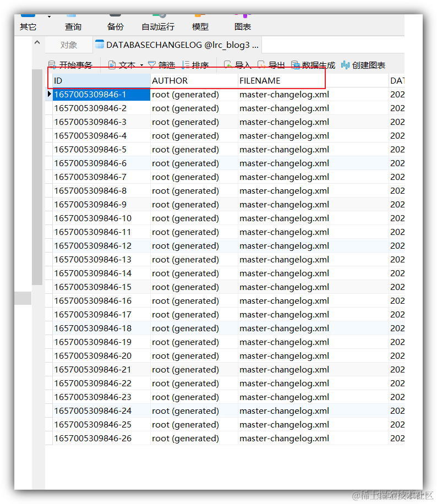Switch to the 对象 (Objects) tab
437x504 pixels.
point(68,45)
